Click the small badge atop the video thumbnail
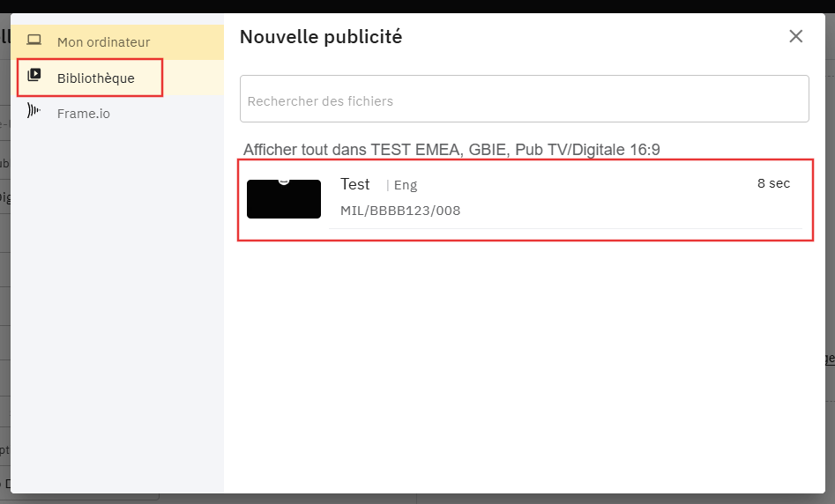The image size is (835, 504). click(284, 181)
